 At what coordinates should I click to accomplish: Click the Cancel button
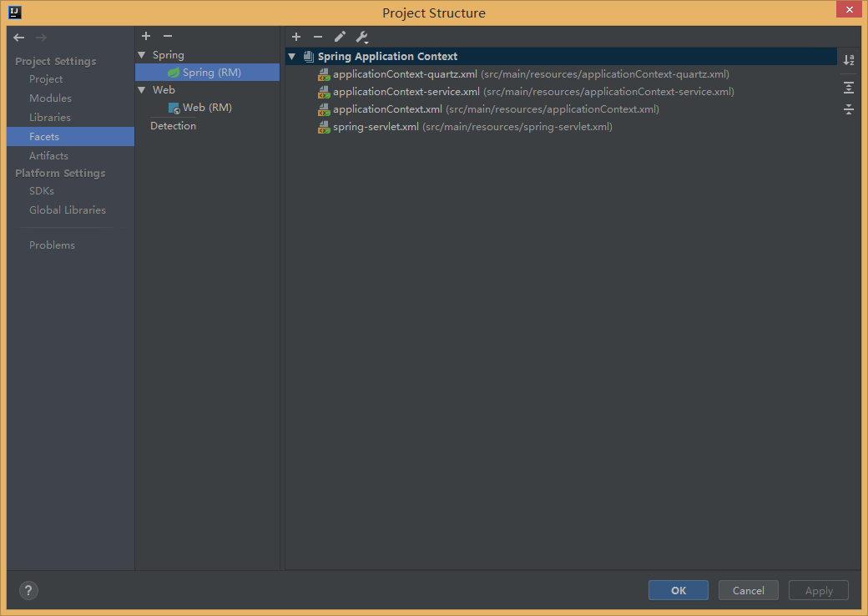click(x=749, y=590)
